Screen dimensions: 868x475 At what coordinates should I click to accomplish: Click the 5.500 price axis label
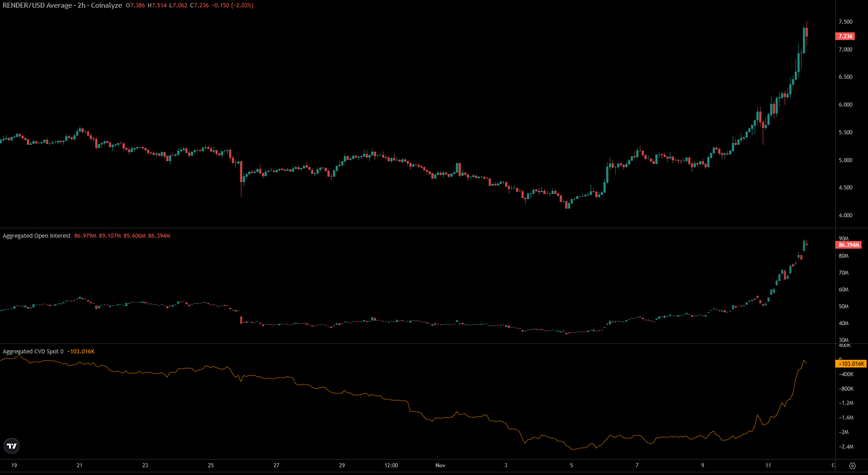(845, 133)
